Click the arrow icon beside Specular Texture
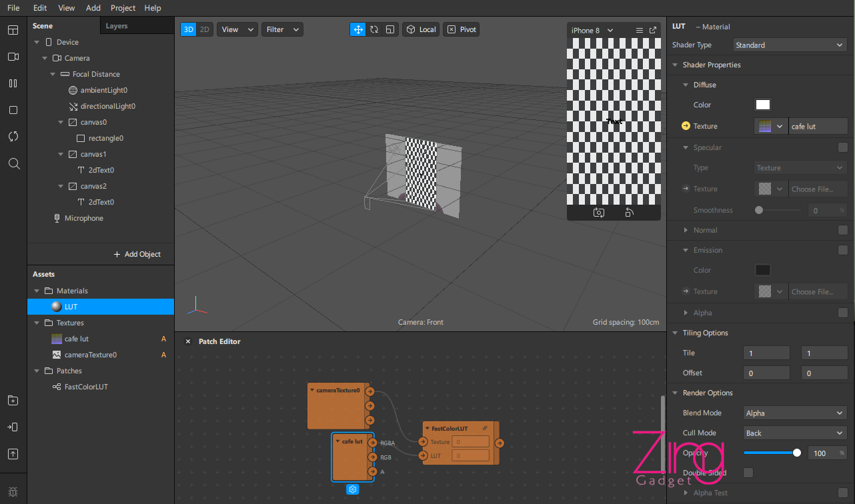855x504 pixels. [x=686, y=189]
